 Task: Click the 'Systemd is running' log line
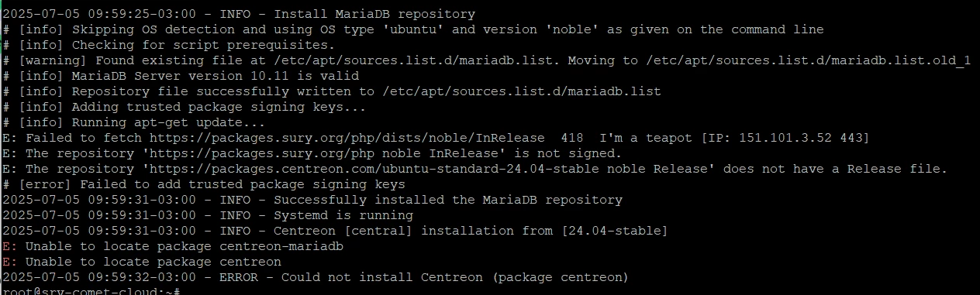click(207, 215)
